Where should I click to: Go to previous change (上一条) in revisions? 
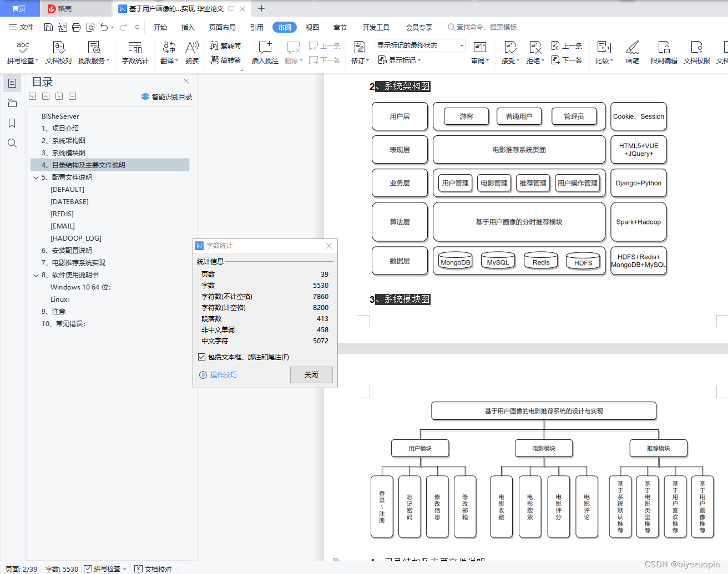tap(567, 46)
